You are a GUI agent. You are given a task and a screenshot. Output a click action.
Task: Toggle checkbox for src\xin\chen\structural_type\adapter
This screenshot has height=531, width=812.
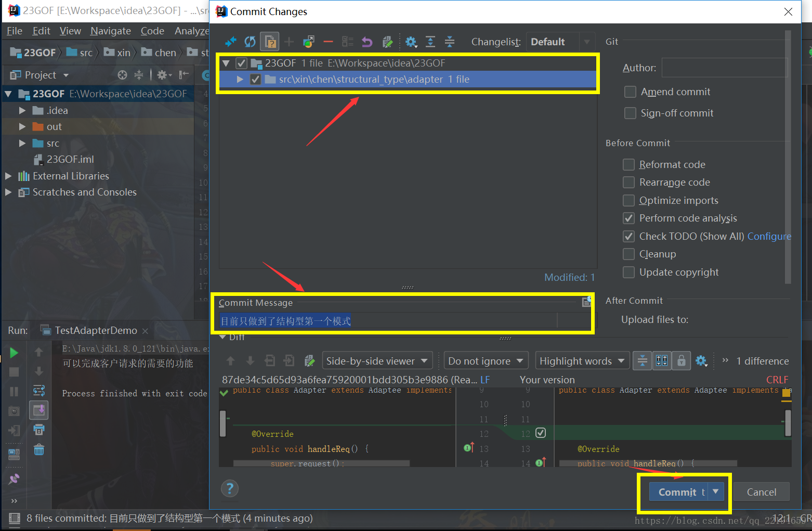(255, 80)
